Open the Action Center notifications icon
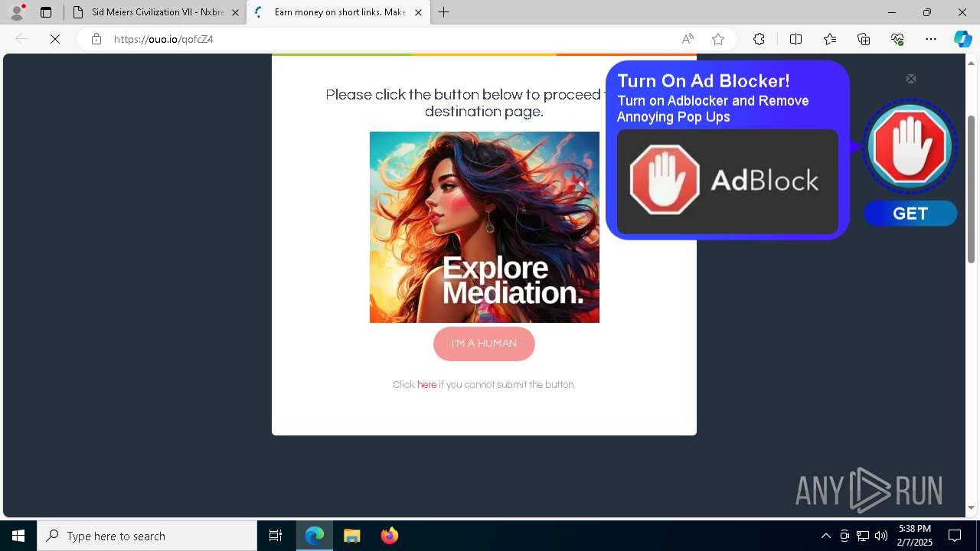The height and width of the screenshot is (551, 980). coord(955,536)
